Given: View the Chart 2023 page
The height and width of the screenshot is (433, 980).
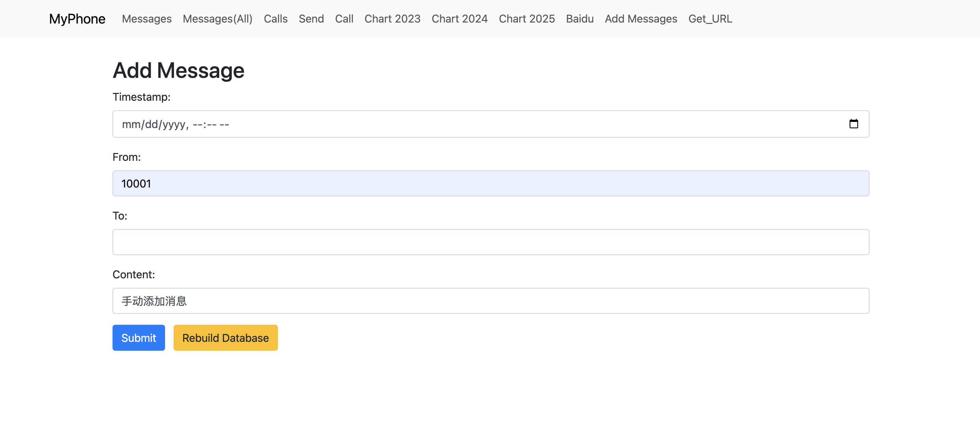Looking at the screenshot, I should pyautogui.click(x=392, y=19).
